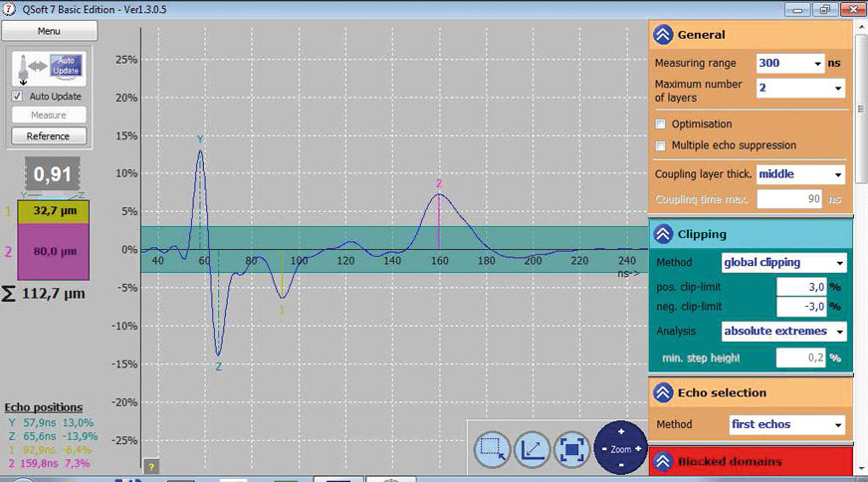The image size is (868, 482).
Task: Enable the Optimisation checkbox
Action: [x=661, y=124]
